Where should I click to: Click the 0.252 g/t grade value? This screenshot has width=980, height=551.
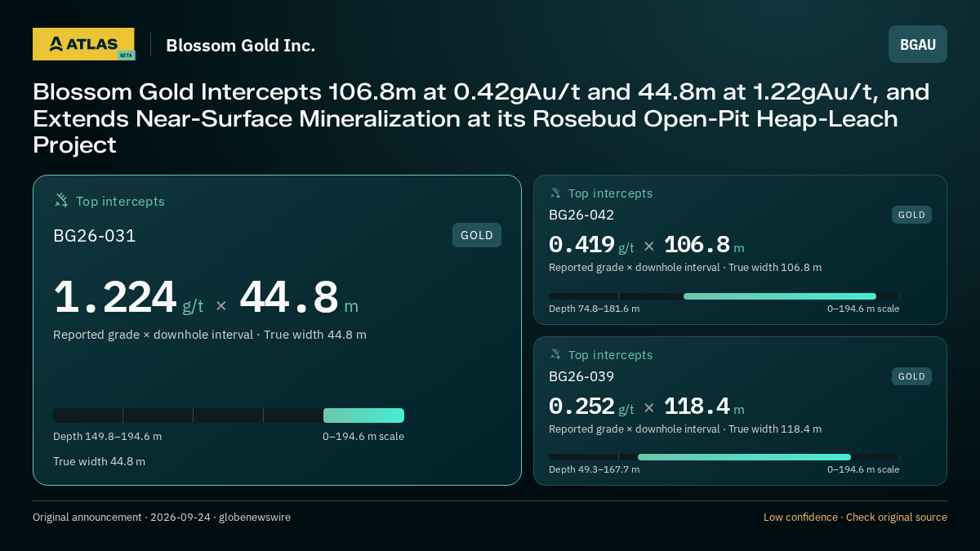(591, 407)
